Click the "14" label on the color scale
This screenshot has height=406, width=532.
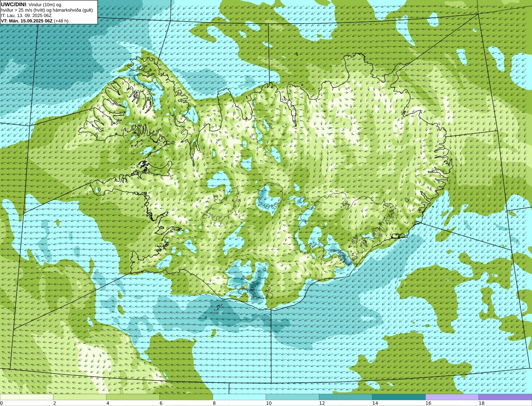375,403
